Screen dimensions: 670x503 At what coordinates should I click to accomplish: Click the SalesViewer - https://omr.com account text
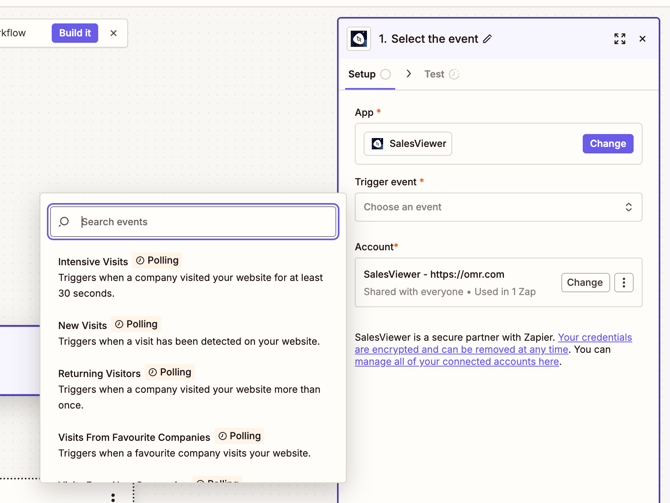click(x=434, y=274)
